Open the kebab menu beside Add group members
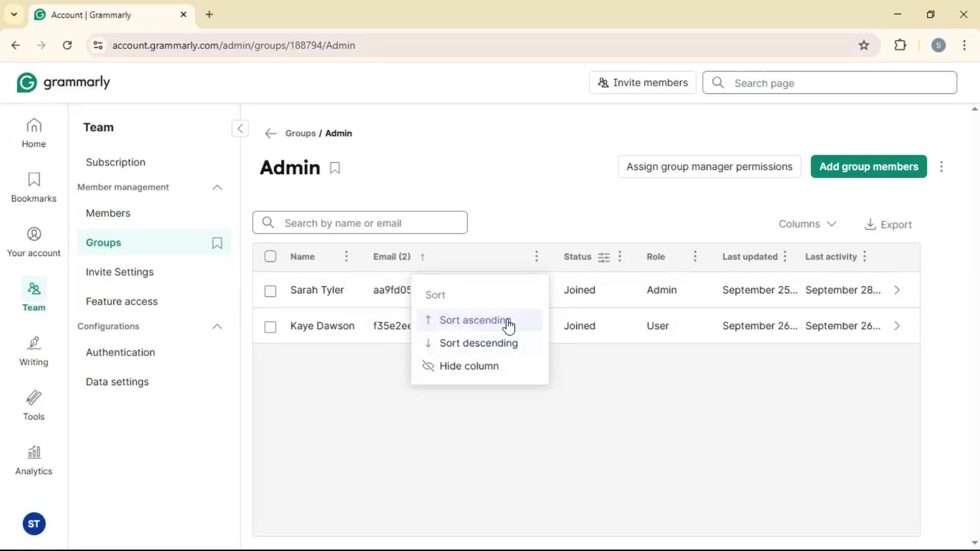980x551 pixels. point(941,167)
